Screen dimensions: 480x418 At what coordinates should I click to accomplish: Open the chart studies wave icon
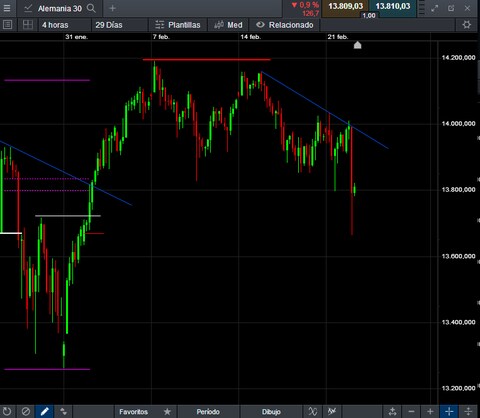point(332,411)
